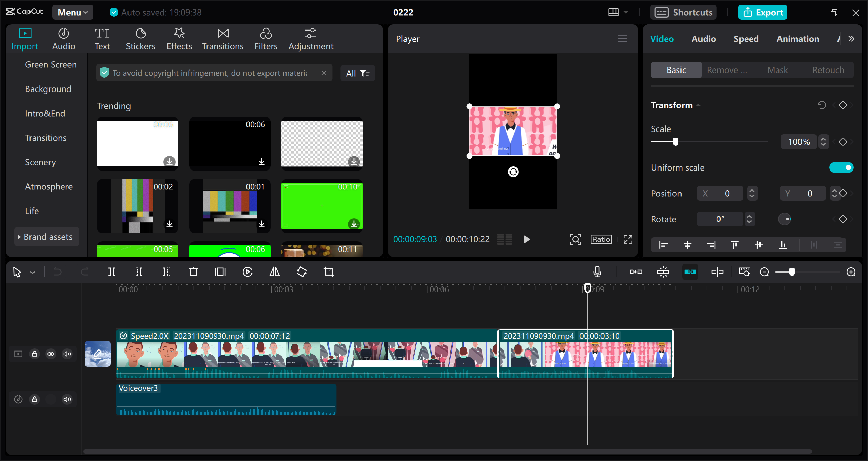Open the Shortcuts window

pos(684,12)
